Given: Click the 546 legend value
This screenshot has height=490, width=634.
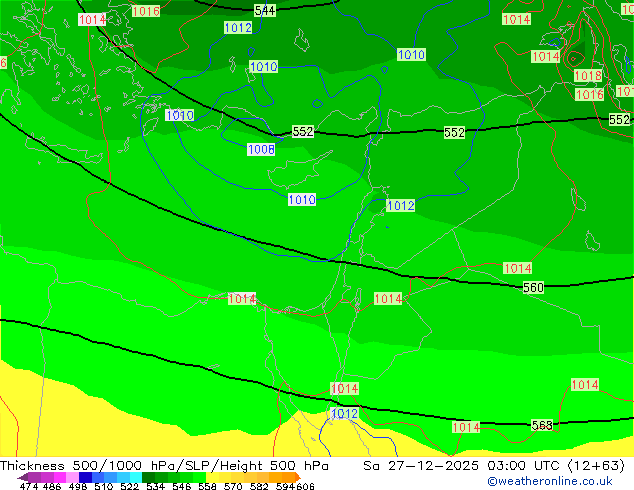Looking at the screenshot, I should [182, 486].
